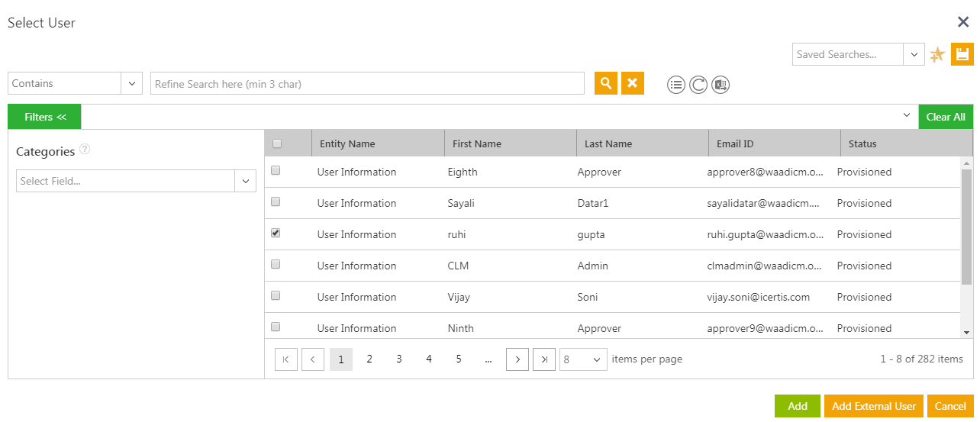Go to the next page arrow

pyautogui.click(x=517, y=359)
